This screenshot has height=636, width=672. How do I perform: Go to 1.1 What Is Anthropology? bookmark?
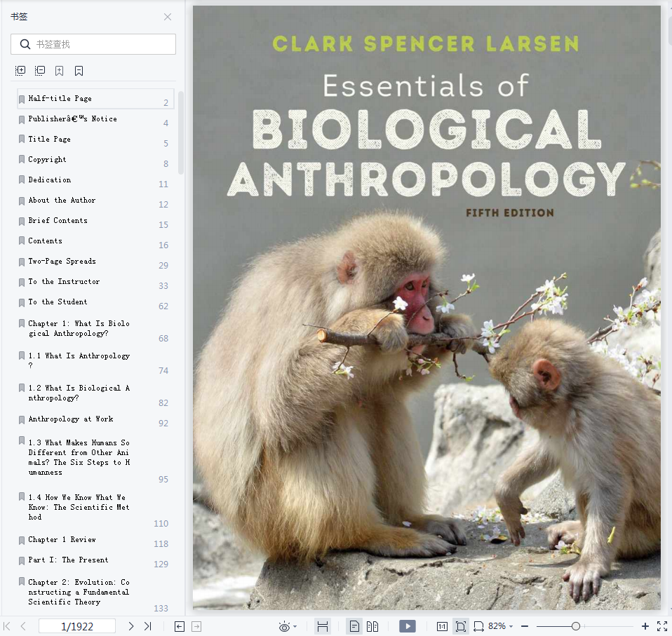pyautogui.click(x=95, y=361)
